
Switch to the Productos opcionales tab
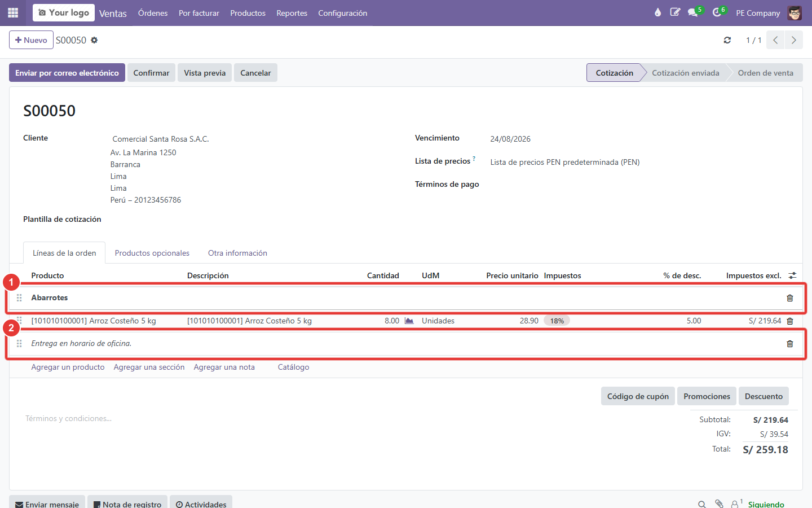click(x=152, y=253)
